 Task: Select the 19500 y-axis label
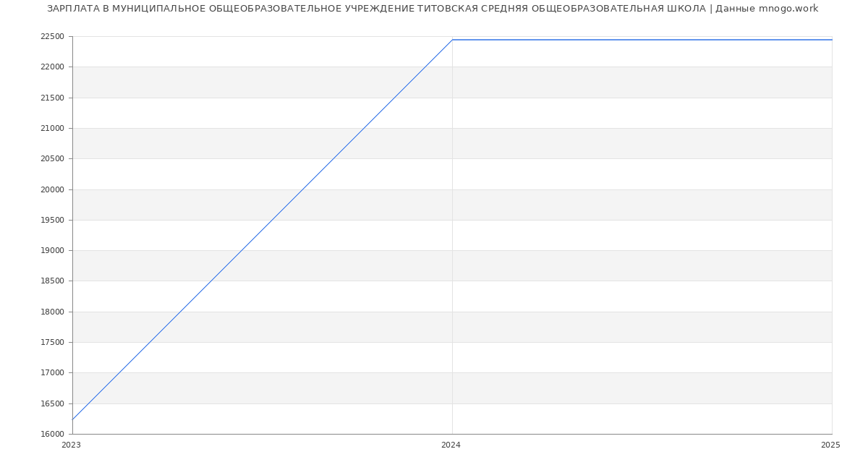(x=52, y=220)
